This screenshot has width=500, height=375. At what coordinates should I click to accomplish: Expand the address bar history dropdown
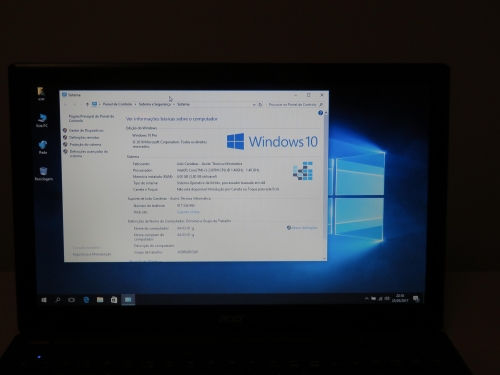click(x=254, y=104)
